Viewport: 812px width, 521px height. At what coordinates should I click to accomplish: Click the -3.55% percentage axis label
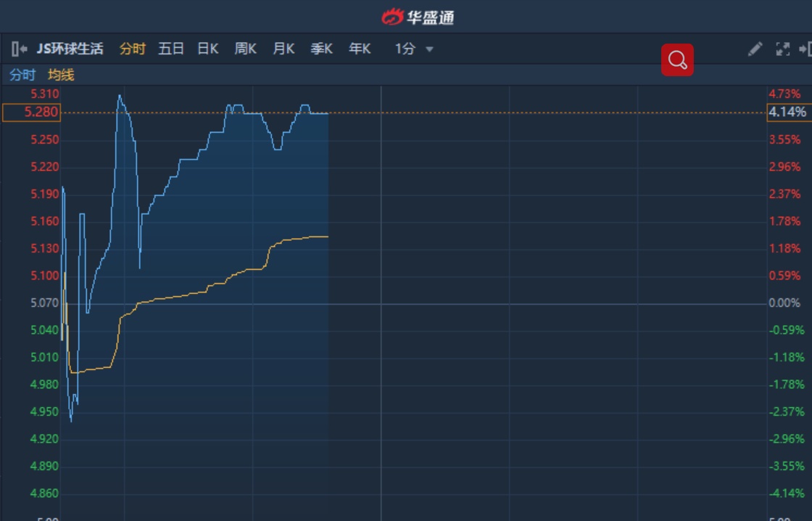[787, 466]
